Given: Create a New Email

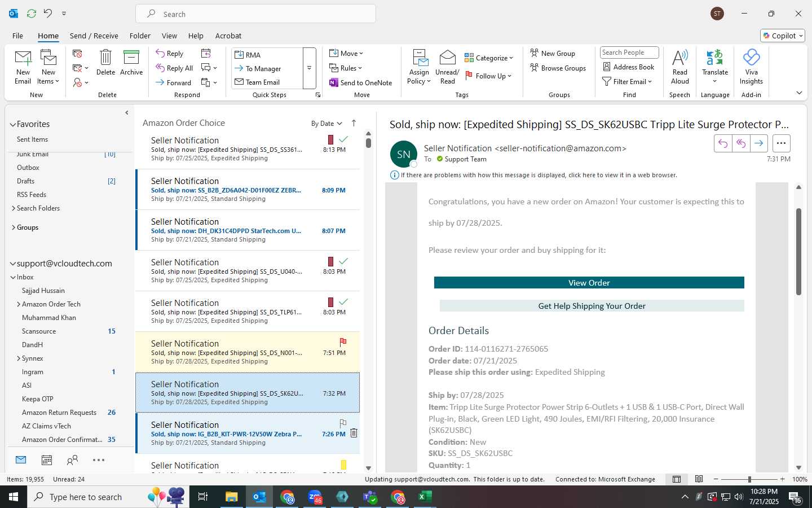Looking at the screenshot, I should (23, 67).
